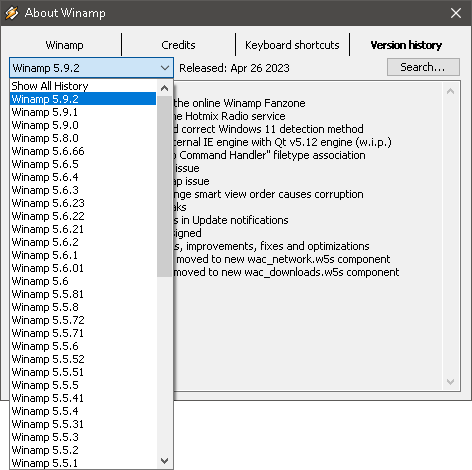The width and height of the screenshot is (472, 470).
Task: Pick Winamp 5.6.66 from the list
Action: [x=83, y=151]
